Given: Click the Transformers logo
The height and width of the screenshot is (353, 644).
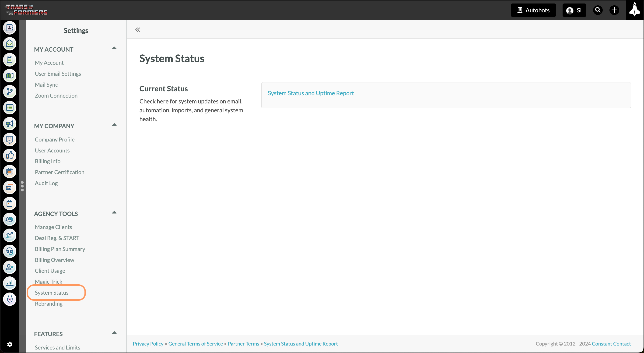Looking at the screenshot, I should (26, 10).
